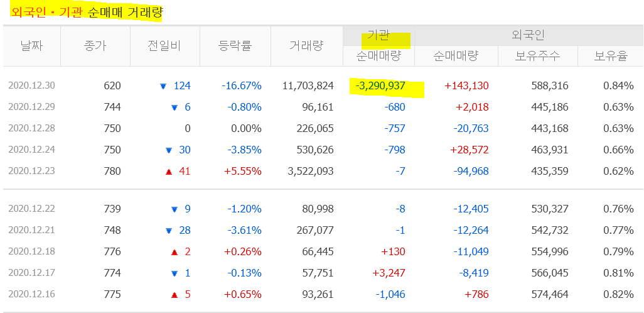Click the up arrow next to 2
The image size is (644, 313).
pyautogui.click(x=174, y=252)
